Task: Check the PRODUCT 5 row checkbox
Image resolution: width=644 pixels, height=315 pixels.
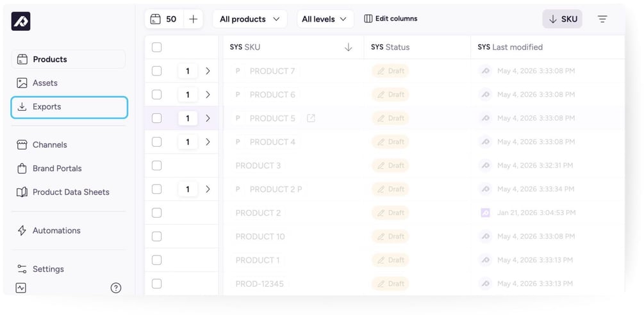Action: point(156,118)
